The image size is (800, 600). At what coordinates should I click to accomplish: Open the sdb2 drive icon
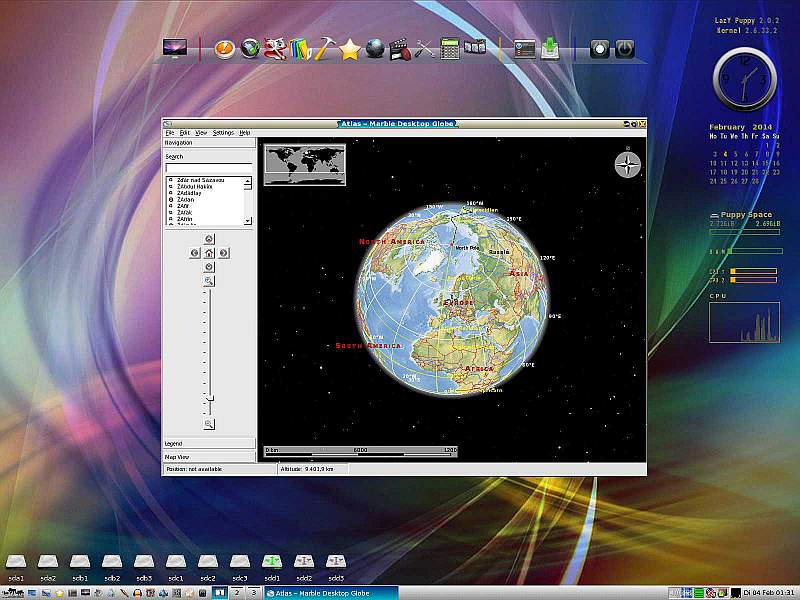112,562
